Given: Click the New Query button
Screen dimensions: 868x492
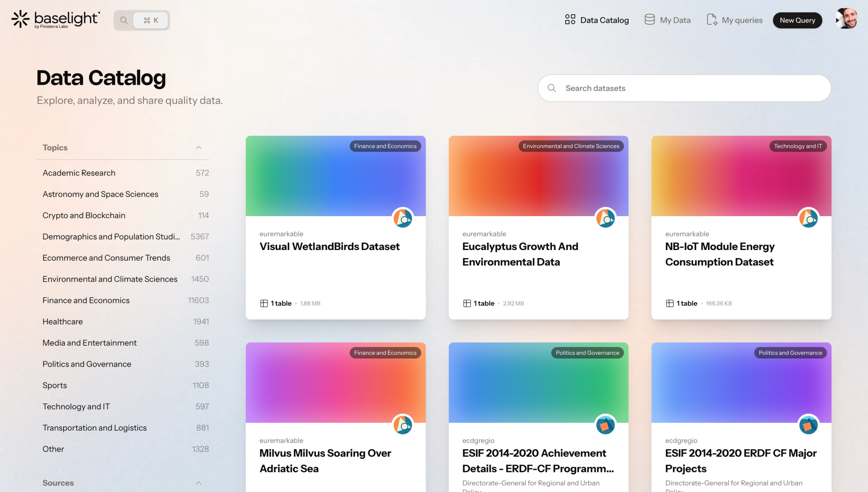Looking at the screenshot, I should 797,20.
